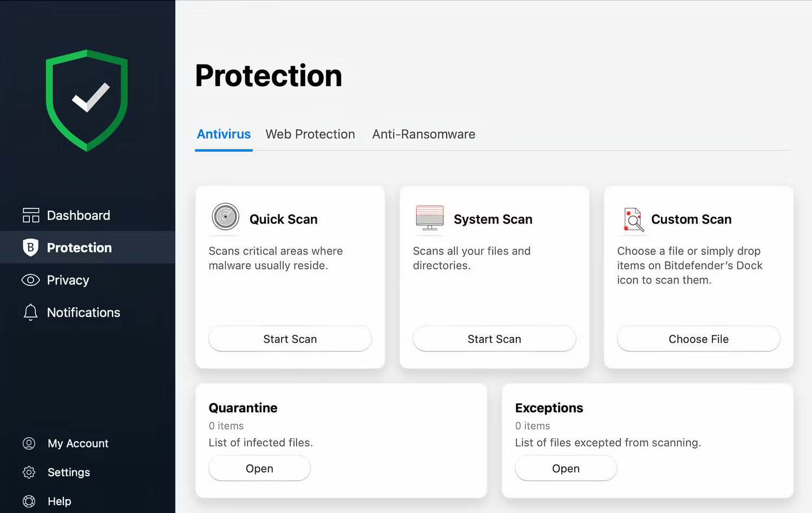The height and width of the screenshot is (513, 812).
Task: Click the Custom Scan document icon
Action: tap(632, 219)
